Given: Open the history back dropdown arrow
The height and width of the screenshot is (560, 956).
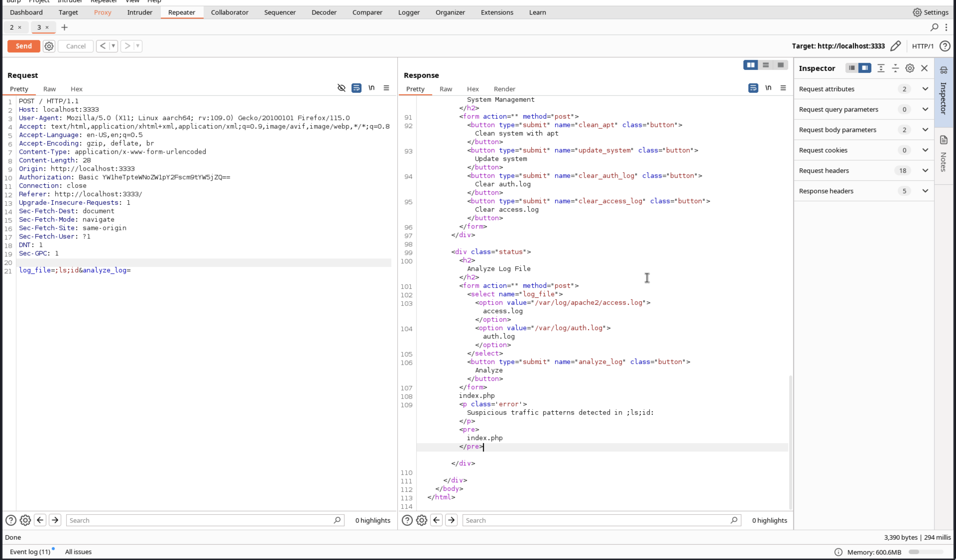Looking at the screenshot, I should (x=113, y=46).
